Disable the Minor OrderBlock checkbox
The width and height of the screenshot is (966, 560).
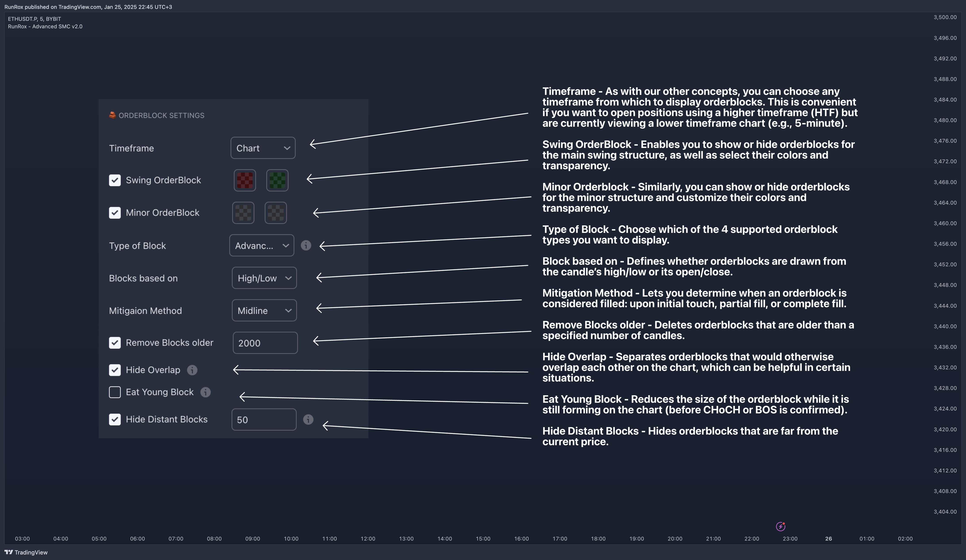coord(115,213)
